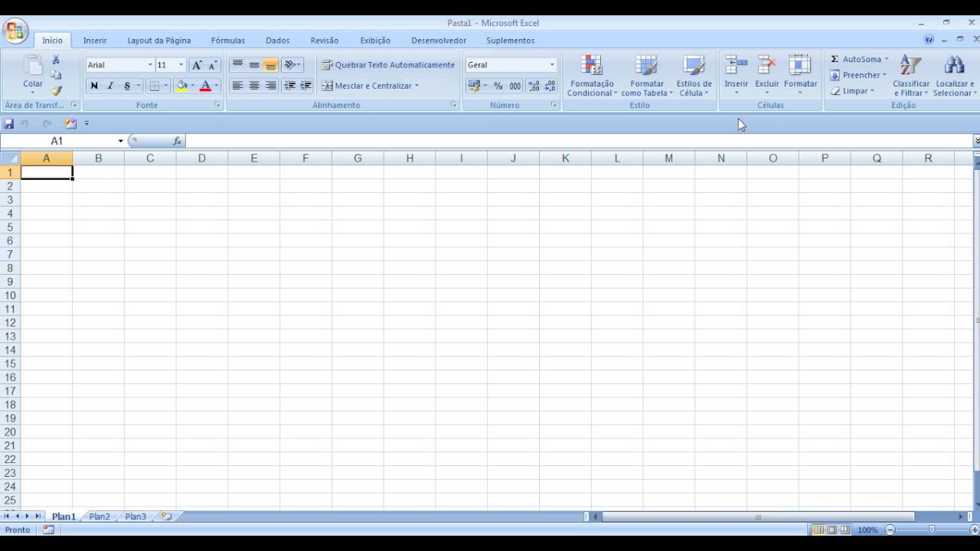
Task: Open the Fórmulas ribbon tab
Action: (228, 41)
